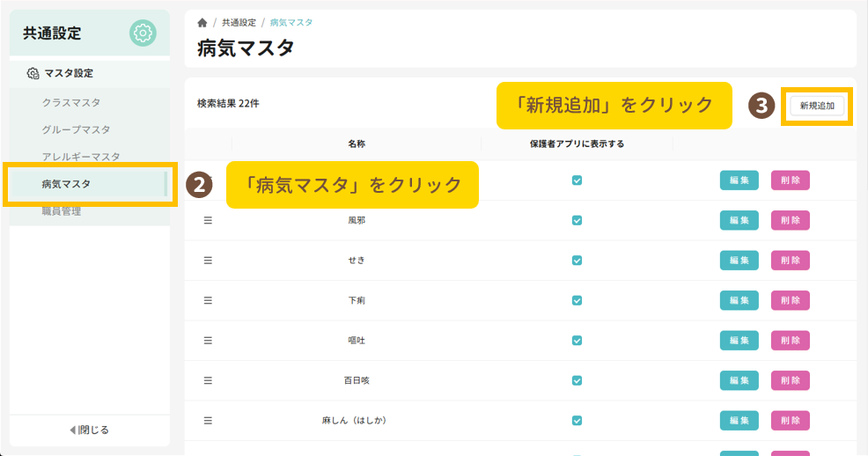The width and height of the screenshot is (868, 456).
Task: Select アレルギーマスタ from the sidebar
Action: click(x=81, y=157)
